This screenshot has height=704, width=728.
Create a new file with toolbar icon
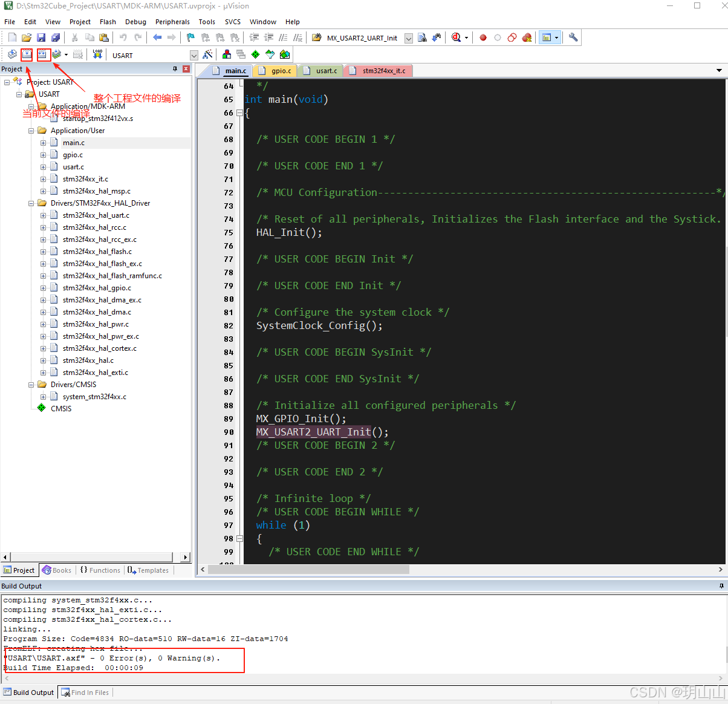tap(12, 37)
